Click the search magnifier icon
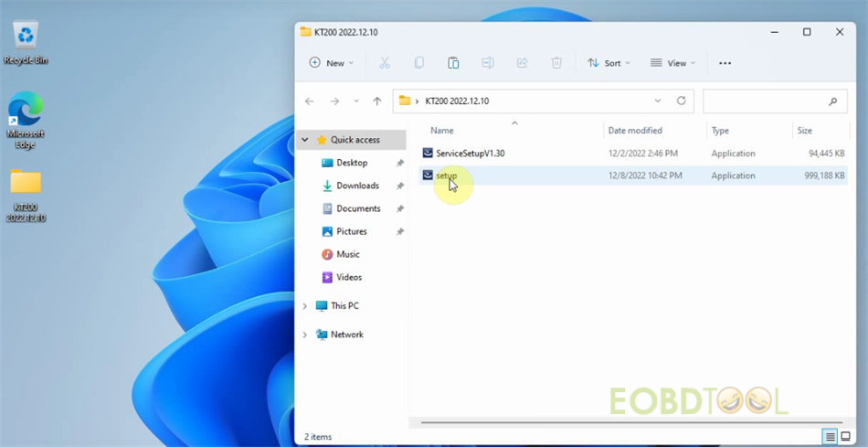Screen dimensions: 868x447 coord(832,101)
